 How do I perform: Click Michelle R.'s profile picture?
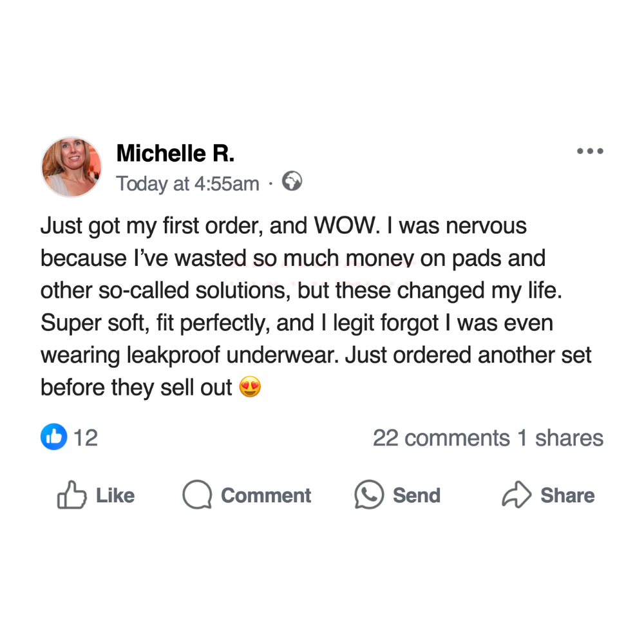[x=71, y=167]
